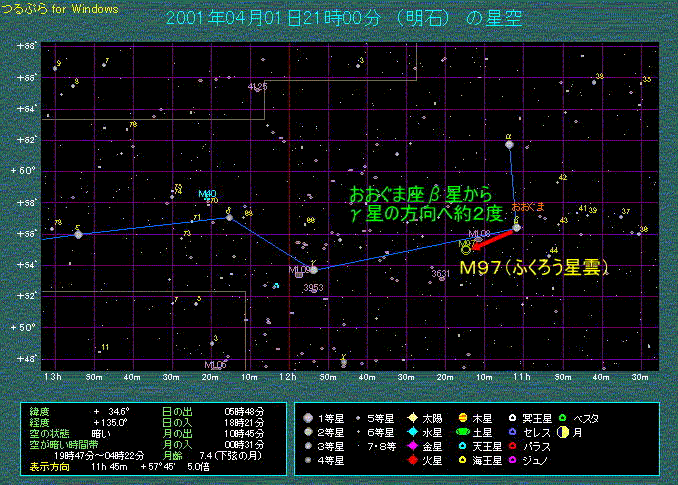The height and width of the screenshot is (485, 678).
Task: Select the alpha star of Ursa Major
Action: (509, 145)
